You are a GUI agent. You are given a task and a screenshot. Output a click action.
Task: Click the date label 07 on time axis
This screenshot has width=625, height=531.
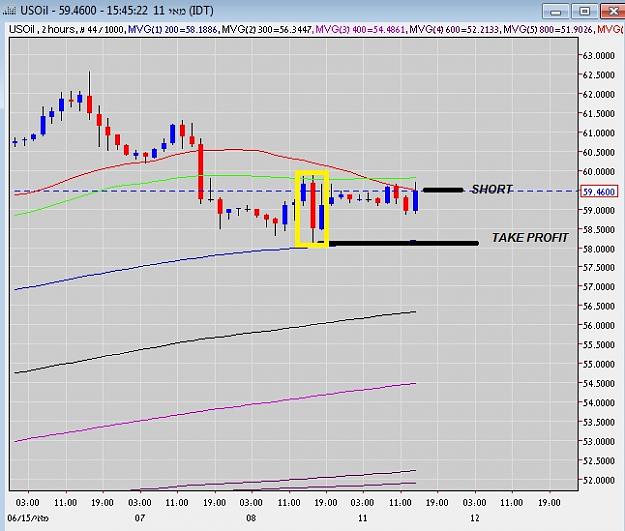click(140, 518)
